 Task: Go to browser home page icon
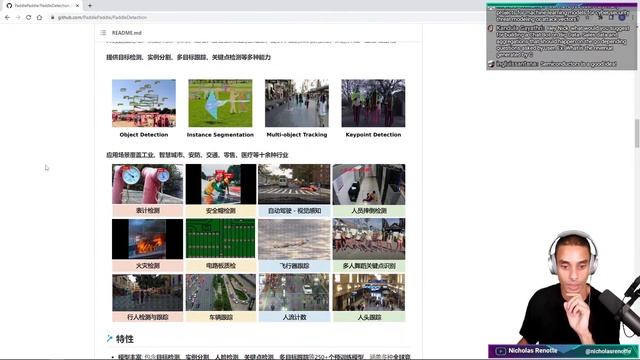(39, 18)
